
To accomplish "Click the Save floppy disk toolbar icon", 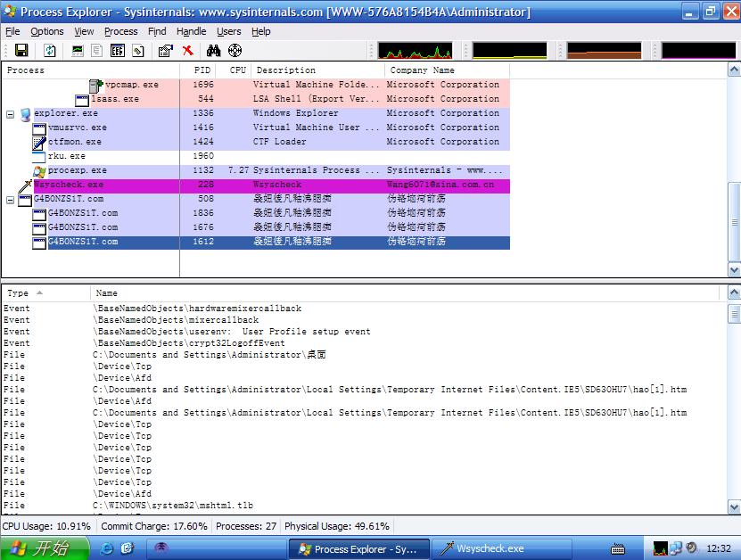I will (21, 50).
